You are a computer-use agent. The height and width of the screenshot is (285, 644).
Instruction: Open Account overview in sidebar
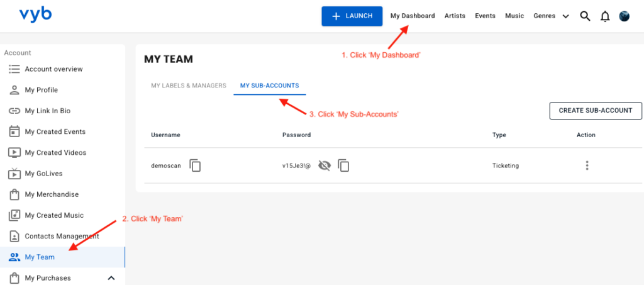(x=53, y=69)
